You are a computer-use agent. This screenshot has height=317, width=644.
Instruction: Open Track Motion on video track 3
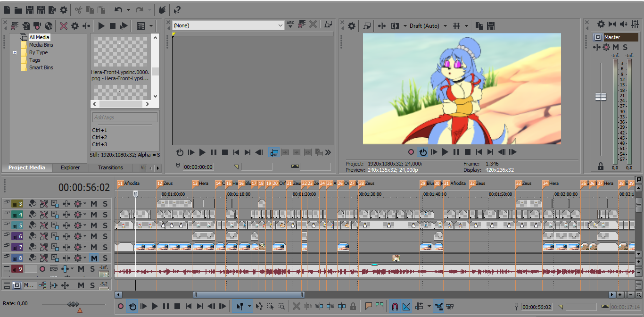coord(55,204)
